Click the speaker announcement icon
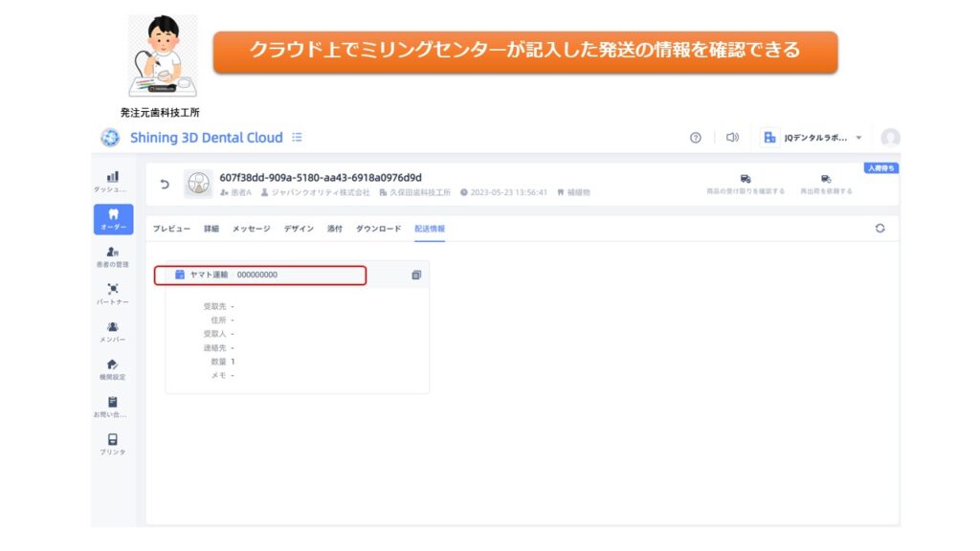This screenshot has height=551, width=980. click(732, 138)
